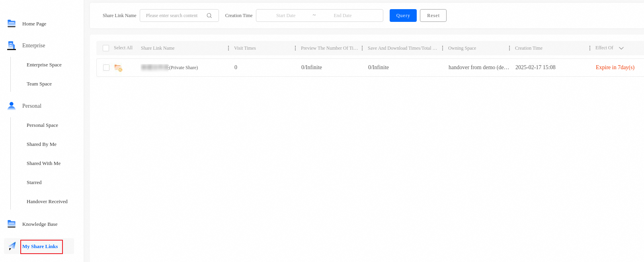Image resolution: width=644 pixels, height=262 pixels.
Task: Click the Knowledge Base folder icon
Action: click(x=12, y=224)
